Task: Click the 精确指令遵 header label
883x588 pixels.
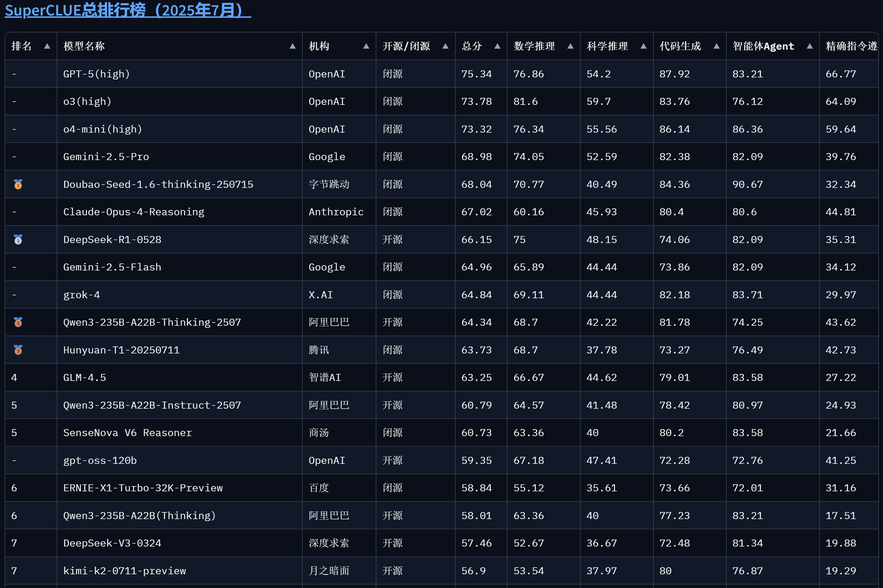Action: click(x=851, y=46)
